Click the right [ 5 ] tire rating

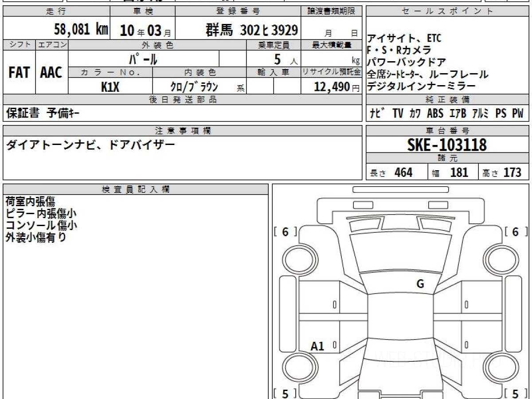point(515,393)
